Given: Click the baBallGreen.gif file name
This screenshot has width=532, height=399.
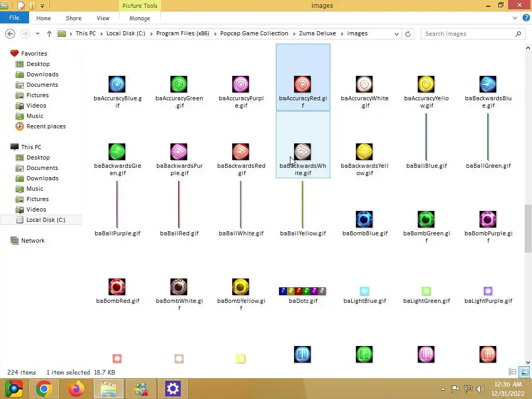Looking at the screenshot, I should click(488, 166).
